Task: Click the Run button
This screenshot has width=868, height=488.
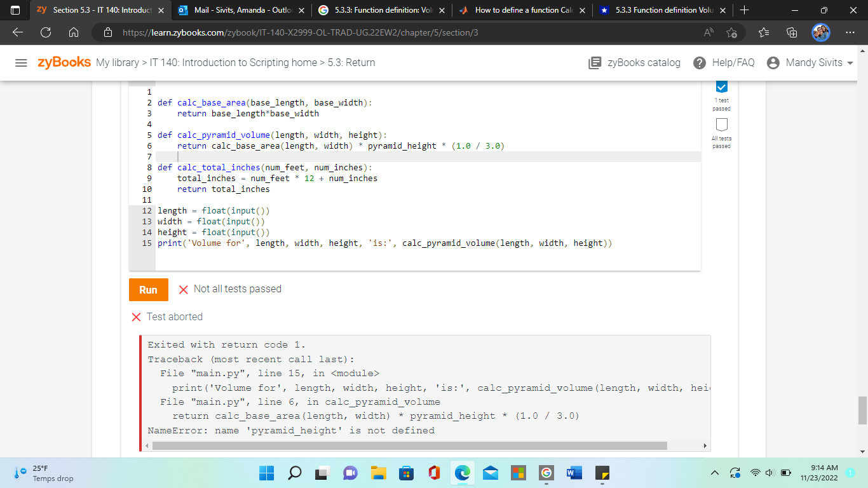Action: (x=148, y=290)
